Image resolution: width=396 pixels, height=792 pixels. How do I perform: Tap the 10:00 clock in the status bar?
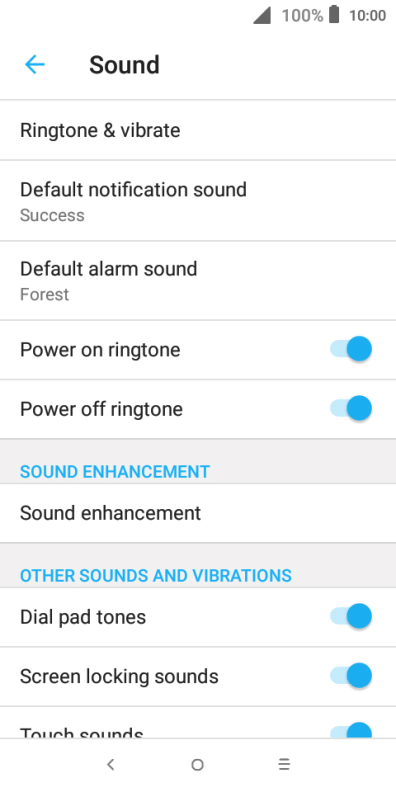point(367,16)
